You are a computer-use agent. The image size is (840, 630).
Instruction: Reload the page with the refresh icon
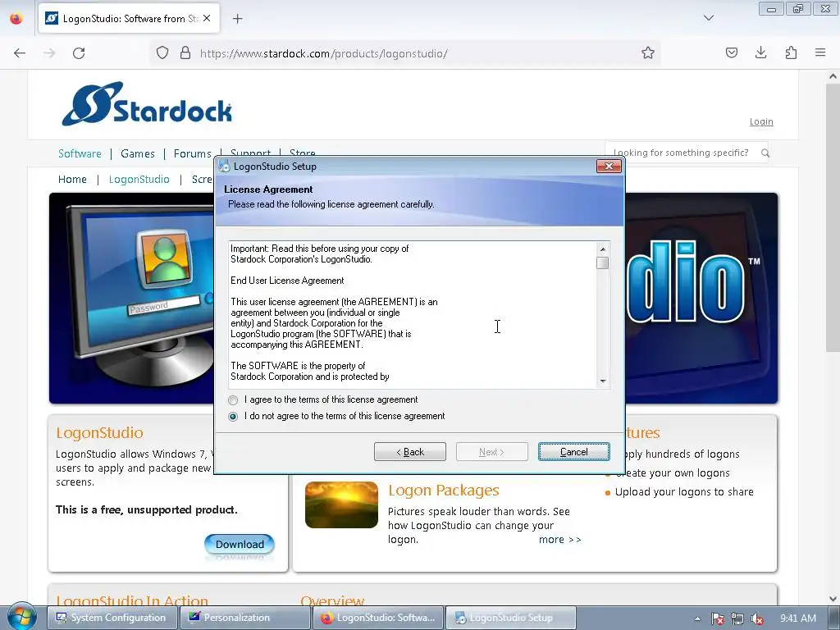pos(79,53)
